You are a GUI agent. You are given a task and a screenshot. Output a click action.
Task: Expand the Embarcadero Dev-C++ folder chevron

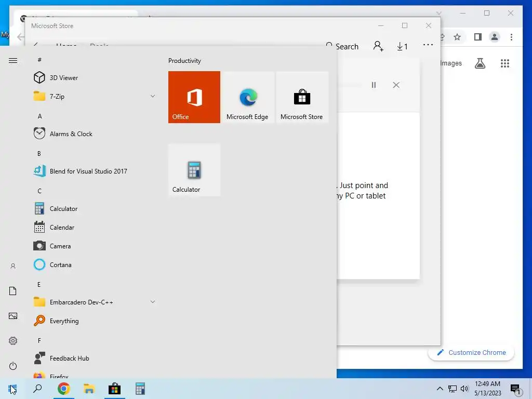click(x=153, y=302)
